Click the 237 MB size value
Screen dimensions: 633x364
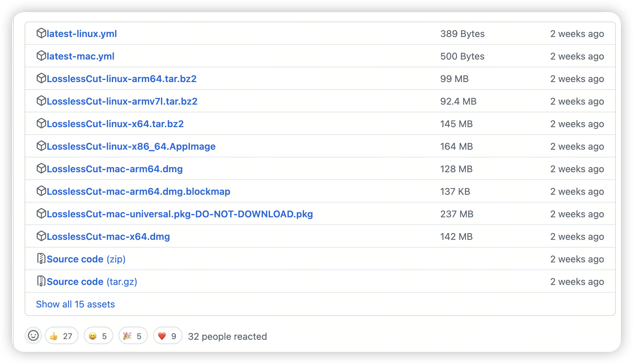pyautogui.click(x=457, y=214)
